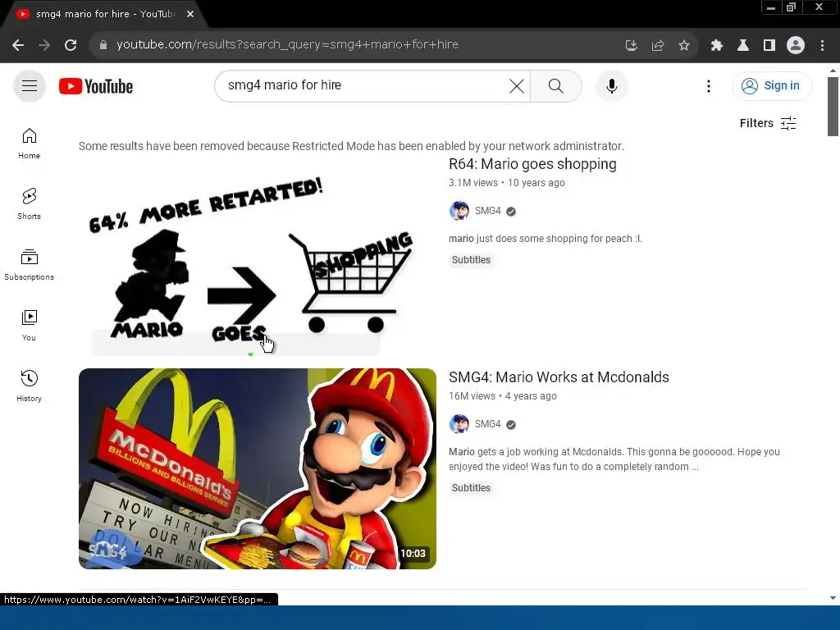Click '3.1M views • 10 years ago' text
840x630 pixels.
(x=507, y=183)
